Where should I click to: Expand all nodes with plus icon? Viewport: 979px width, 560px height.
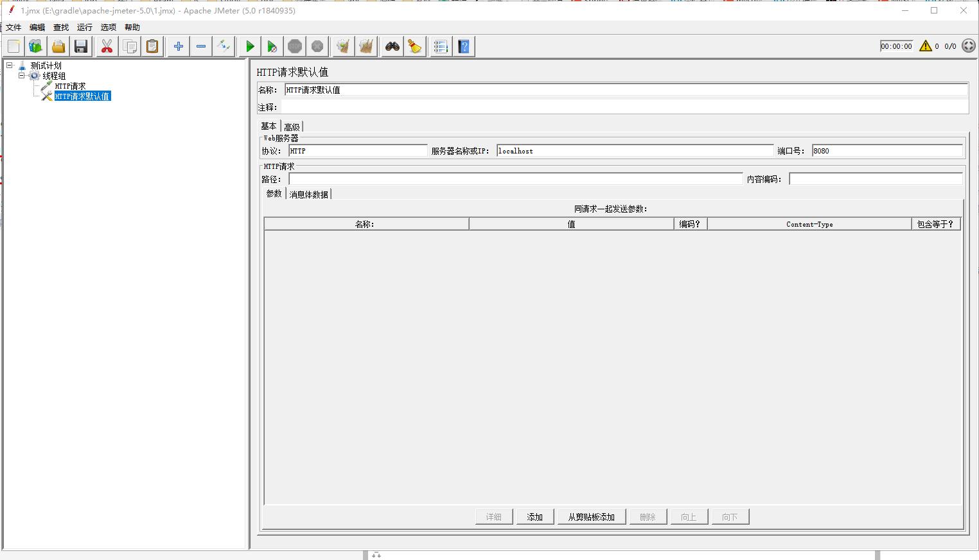click(179, 46)
